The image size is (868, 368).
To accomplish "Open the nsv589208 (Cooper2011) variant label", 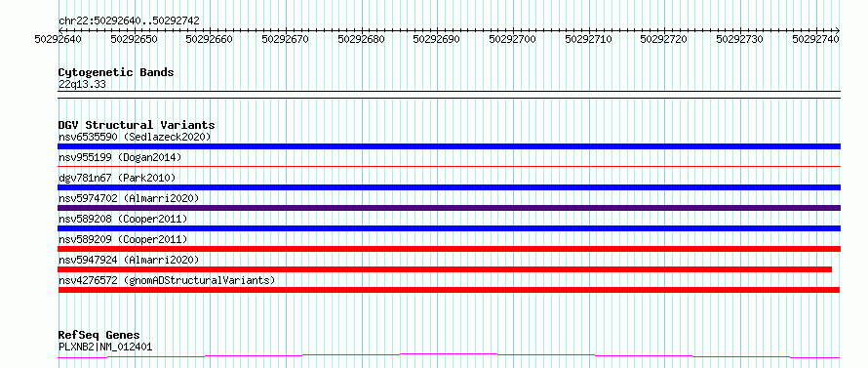I will (123, 219).
